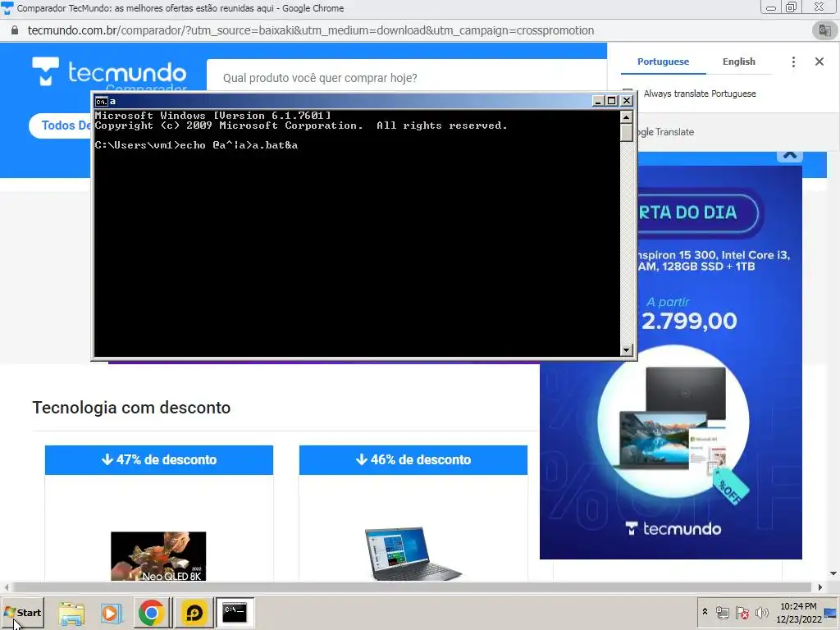Select the Portuguese translate tab
840x630 pixels.
tap(663, 62)
